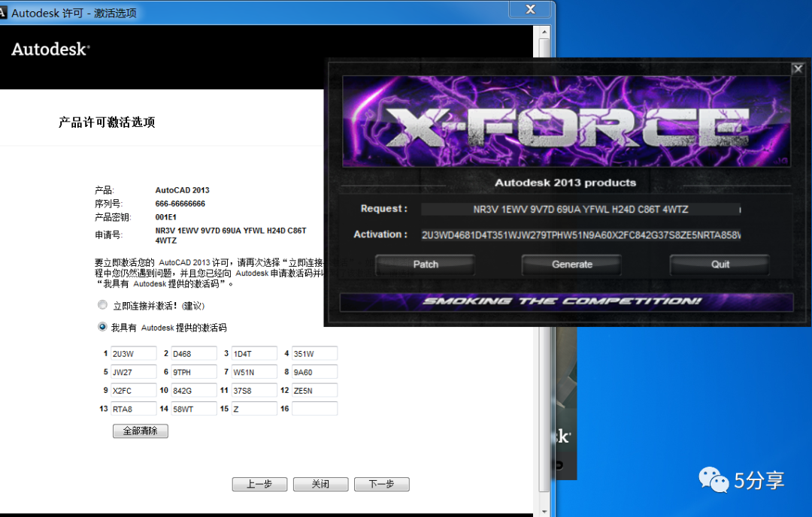Click the product key value 001E1

click(165, 217)
